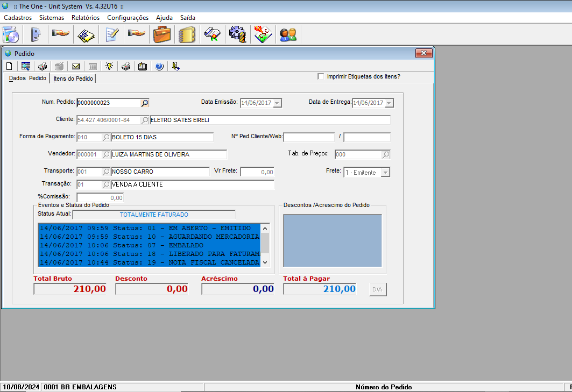Select the status row 07 - EMBALADO

coord(149,245)
